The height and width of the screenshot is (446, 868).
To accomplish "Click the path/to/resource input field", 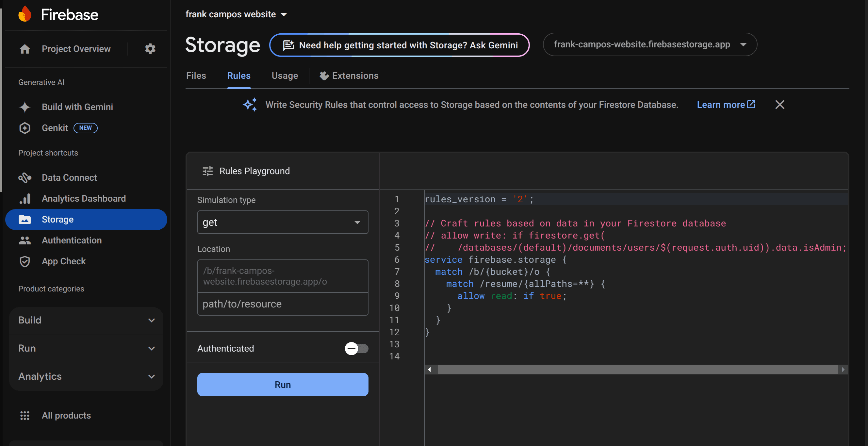I will [283, 304].
